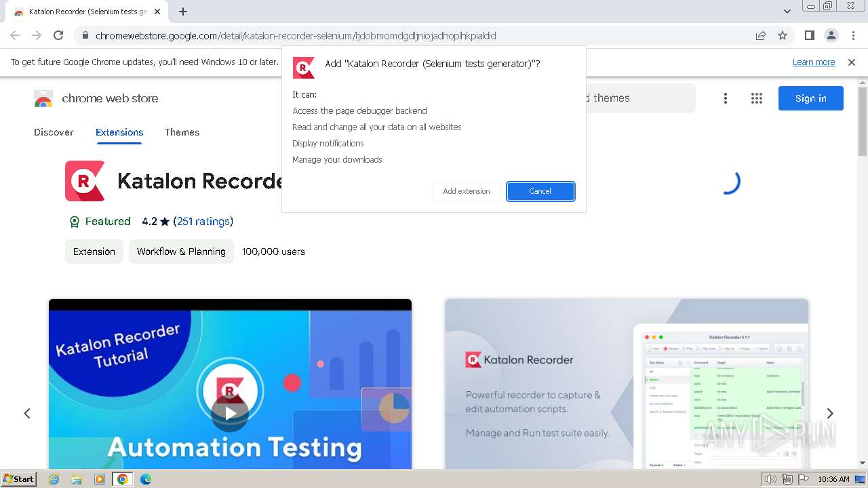The width and height of the screenshot is (868, 488).
Task: Go to previous screenshot with left arrow
Action: coord(27,413)
